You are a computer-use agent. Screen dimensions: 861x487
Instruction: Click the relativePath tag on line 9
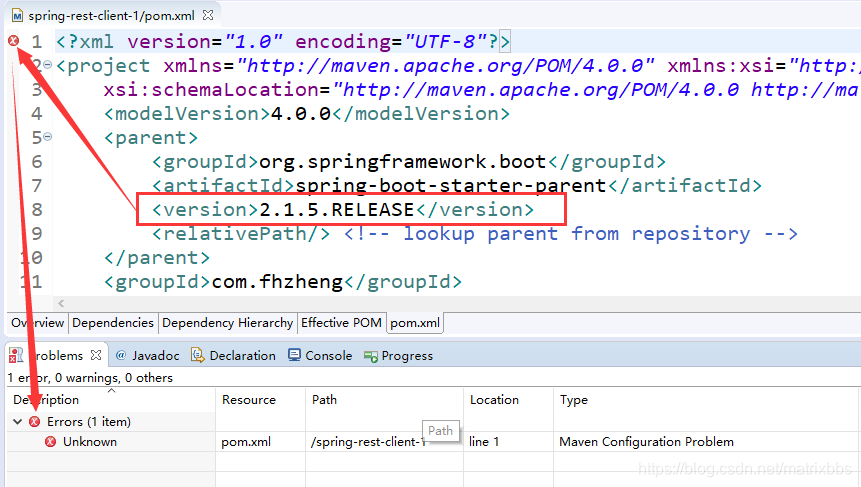(241, 234)
